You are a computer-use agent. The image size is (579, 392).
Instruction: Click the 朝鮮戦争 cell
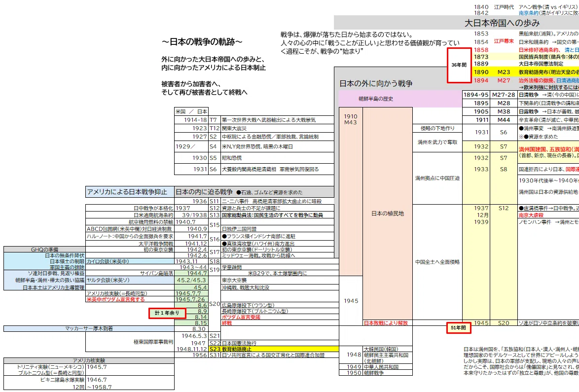[388, 373]
